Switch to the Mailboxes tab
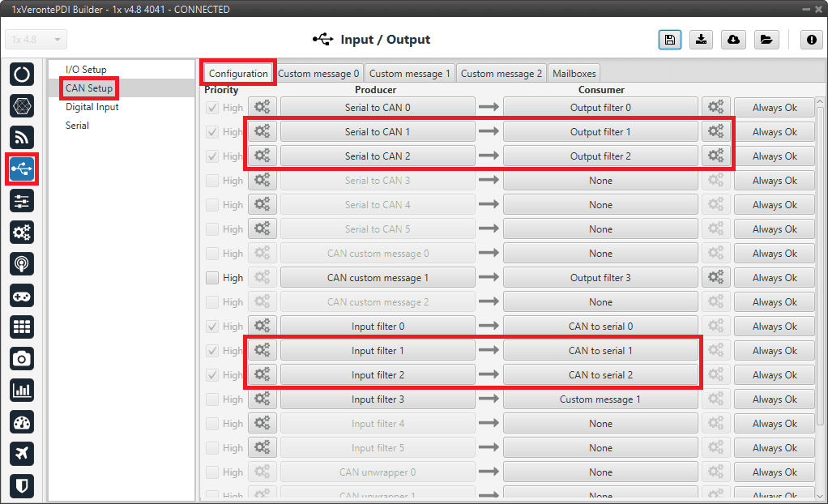This screenshot has width=828, height=504. pyautogui.click(x=574, y=74)
